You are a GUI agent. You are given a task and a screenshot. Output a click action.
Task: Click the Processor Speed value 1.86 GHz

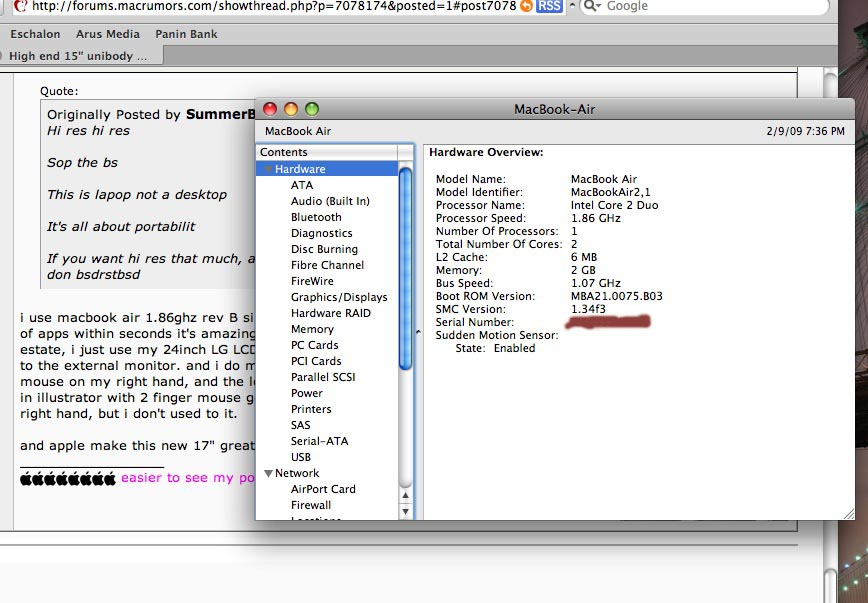point(596,218)
